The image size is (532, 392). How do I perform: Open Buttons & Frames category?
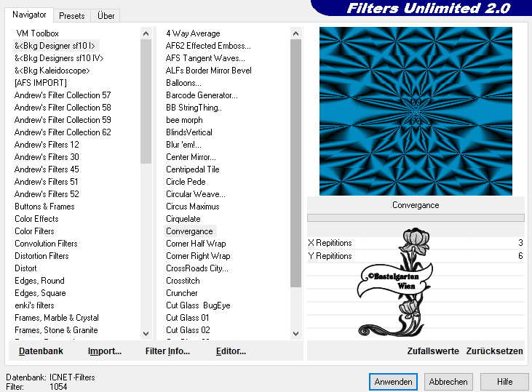44,207
